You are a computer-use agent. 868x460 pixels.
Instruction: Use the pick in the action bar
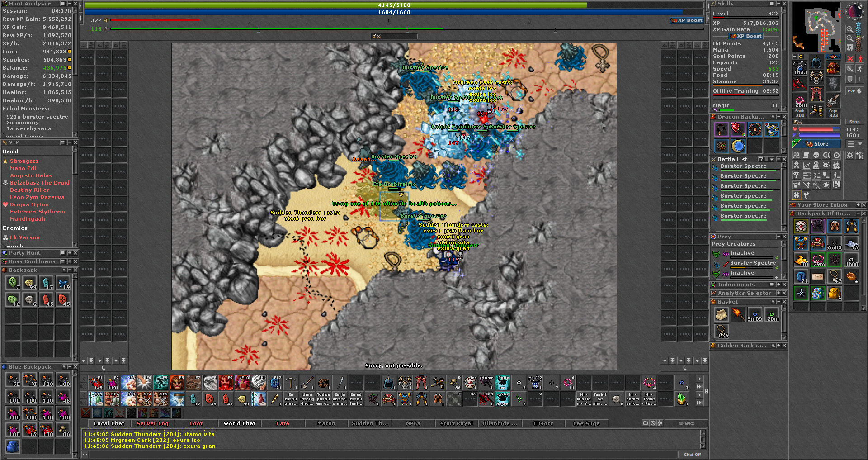tap(291, 383)
